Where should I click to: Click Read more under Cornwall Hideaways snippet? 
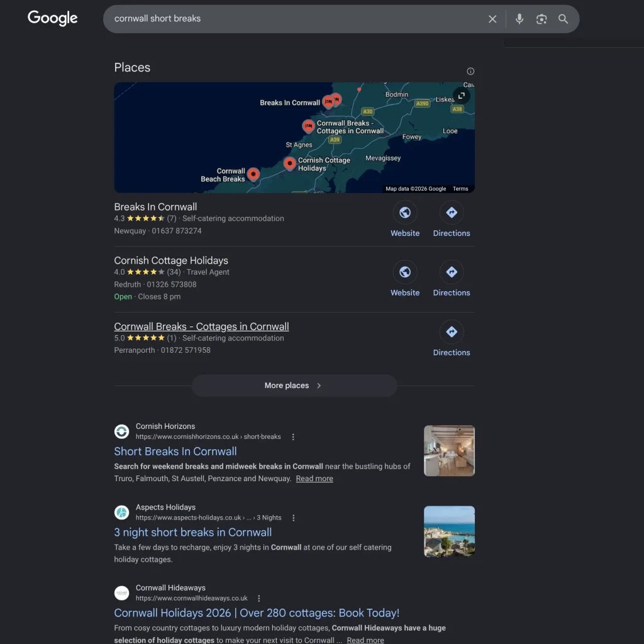click(x=365, y=640)
